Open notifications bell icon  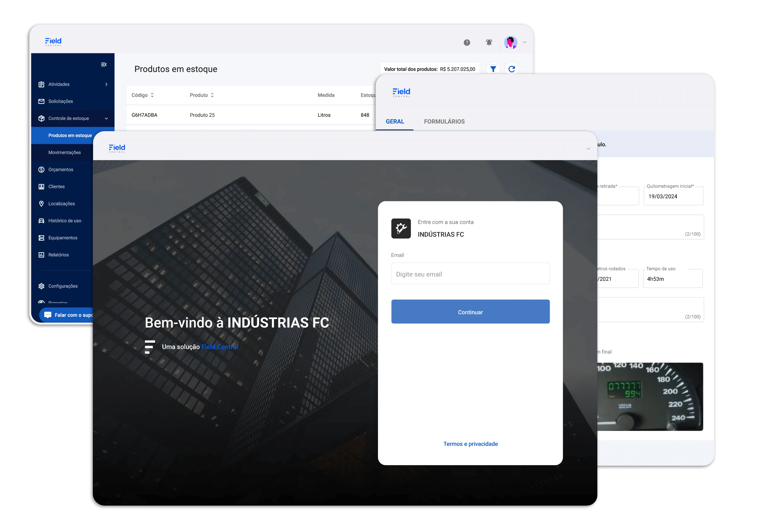click(x=489, y=42)
